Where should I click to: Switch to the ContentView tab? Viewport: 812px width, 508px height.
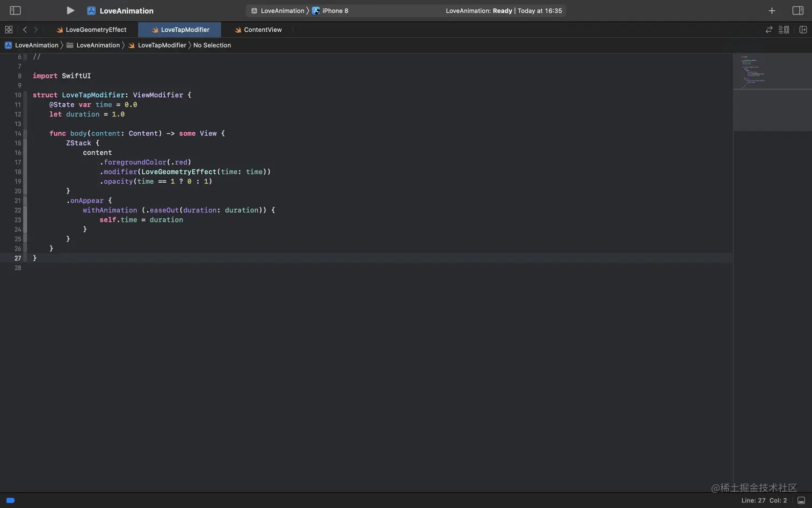click(258, 30)
